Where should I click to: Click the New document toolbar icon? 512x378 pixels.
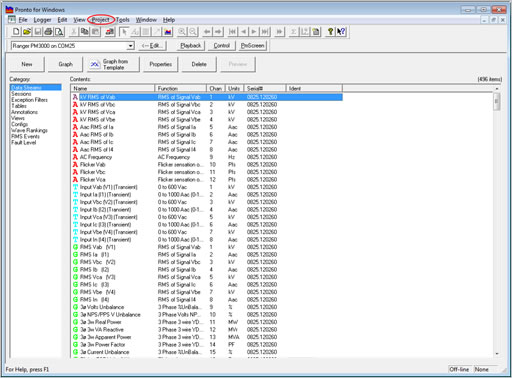tap(16, 32)
